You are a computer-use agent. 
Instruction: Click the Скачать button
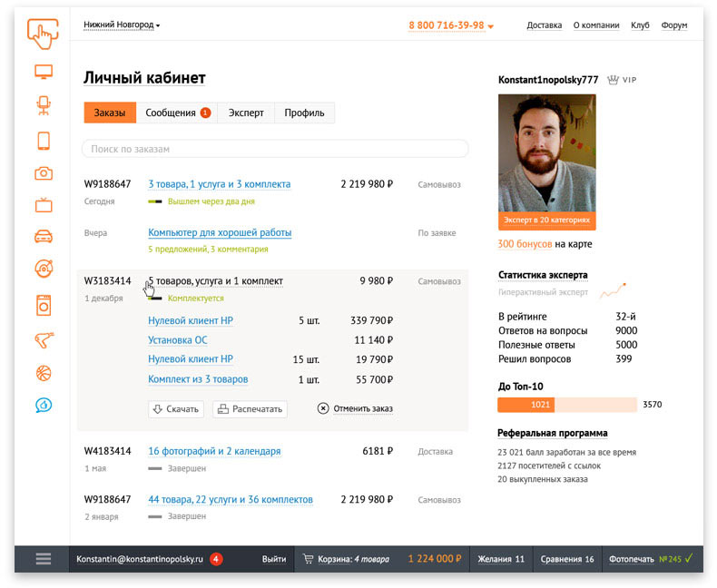[175, 409]
